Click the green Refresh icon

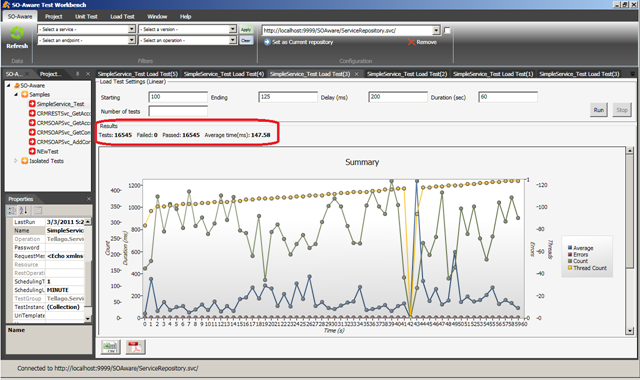[17, 33]
